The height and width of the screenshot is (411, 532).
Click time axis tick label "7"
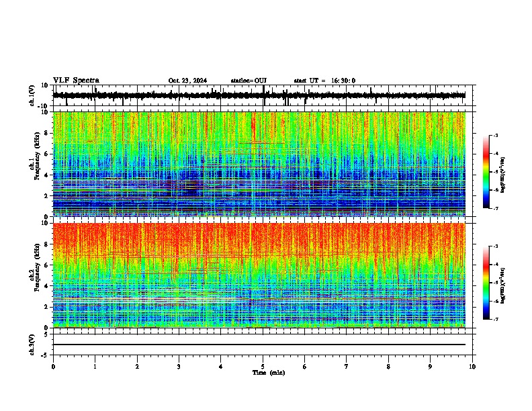[x=347, y=367]
